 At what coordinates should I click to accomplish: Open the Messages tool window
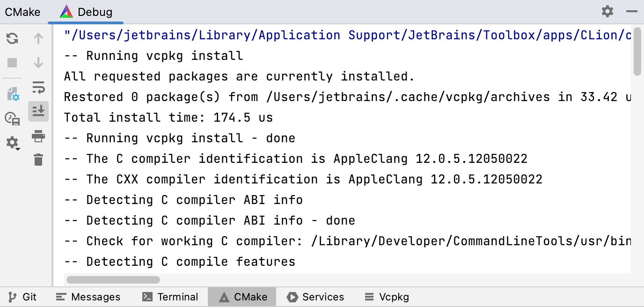pos(88,297)
